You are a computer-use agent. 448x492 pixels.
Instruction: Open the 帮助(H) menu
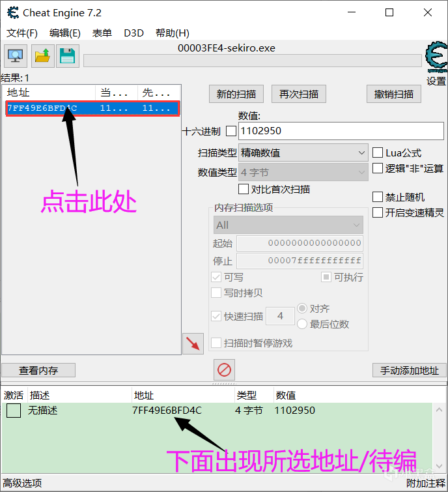(x=173, y=33)
